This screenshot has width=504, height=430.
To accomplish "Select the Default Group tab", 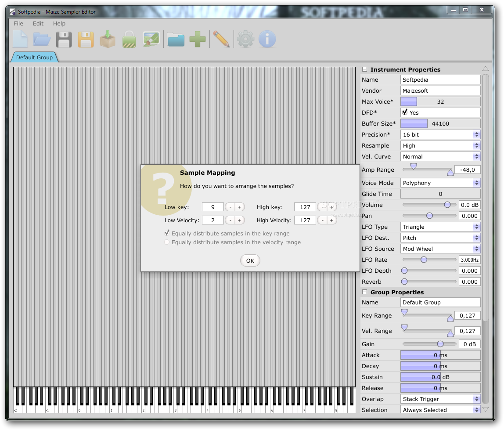I will (34, 57).
